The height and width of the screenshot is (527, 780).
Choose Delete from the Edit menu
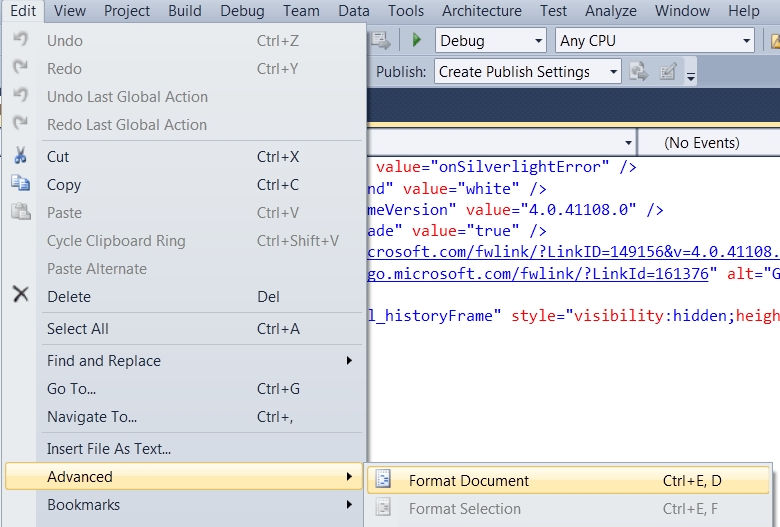pos(184,297)
